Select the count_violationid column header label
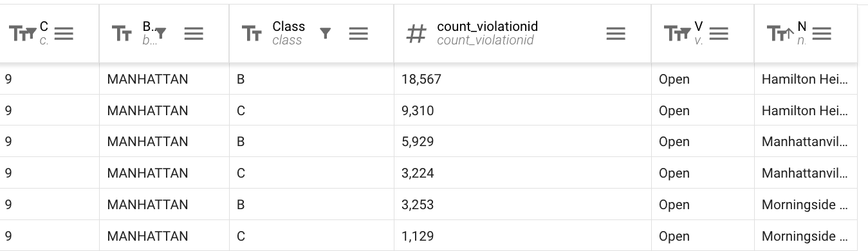The width and height of the screenshot is (868, 251). (487, 26)
